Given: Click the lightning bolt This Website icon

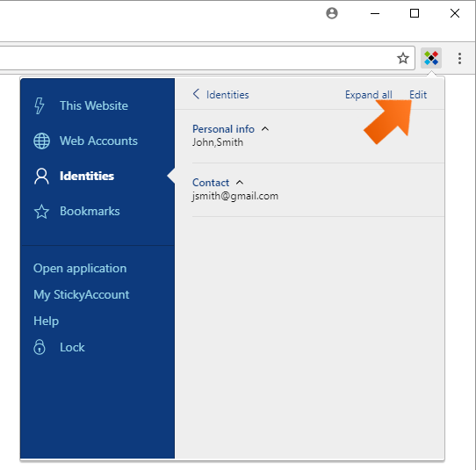Looking at the screenshot, I should coord(40,105).
